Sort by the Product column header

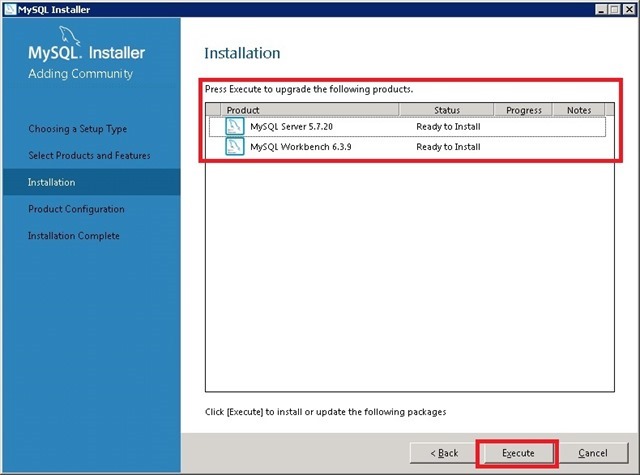309,110
